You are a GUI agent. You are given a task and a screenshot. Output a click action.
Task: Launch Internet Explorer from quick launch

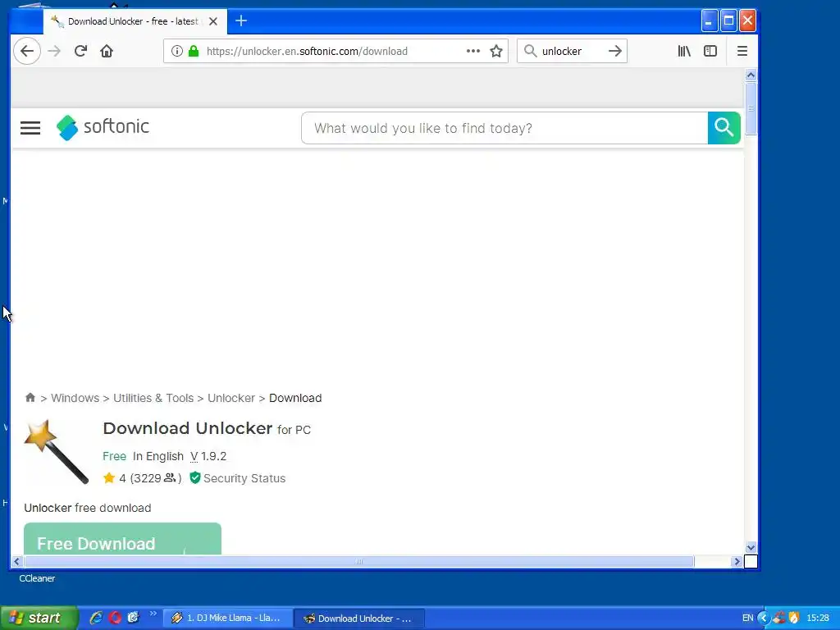point(96,618)
